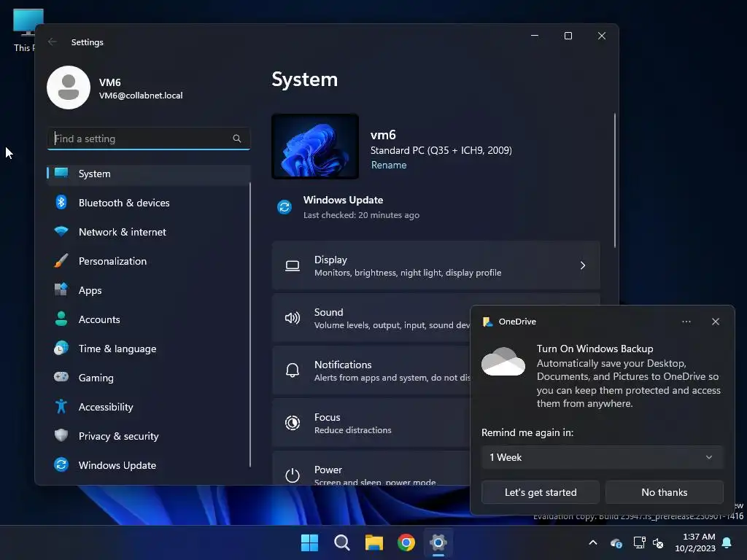Open taskbar Search
The width and height of the screenshot is (747, 560).
coord(341,542)
